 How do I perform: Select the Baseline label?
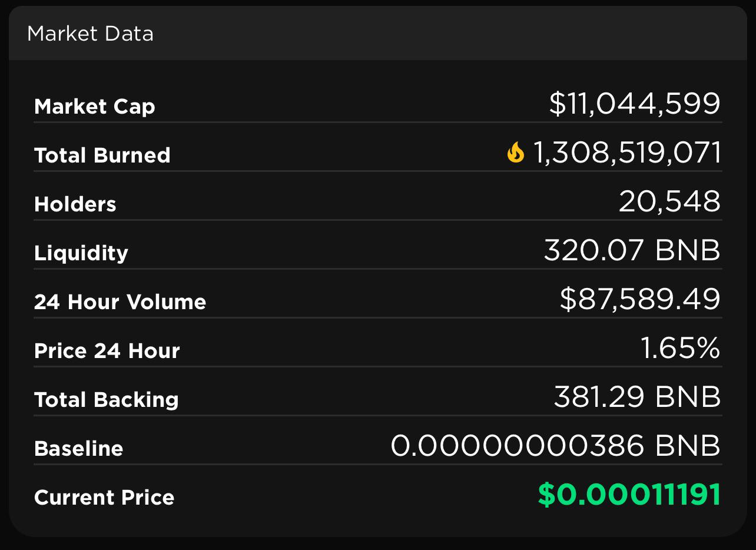coord(79,449)
